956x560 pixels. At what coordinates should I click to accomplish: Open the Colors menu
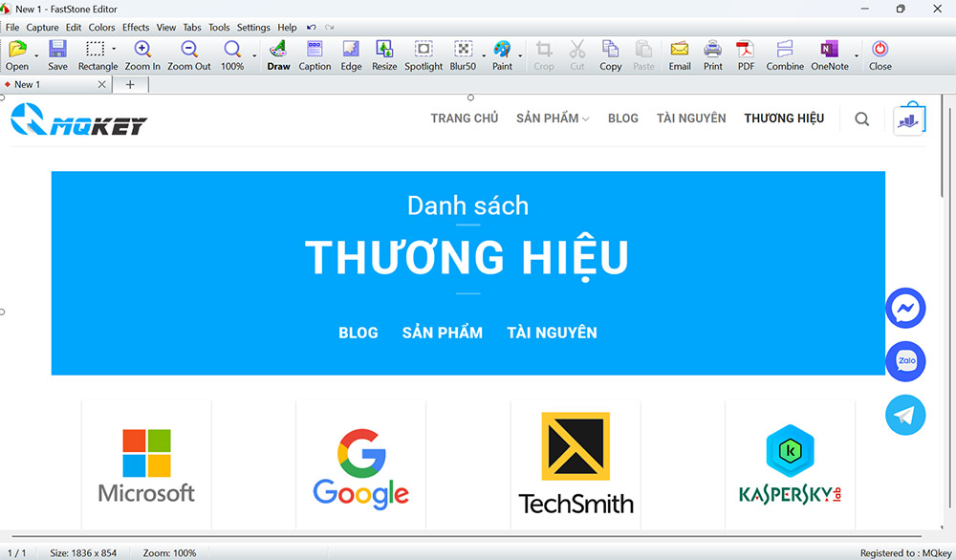[x=101, y=28]
